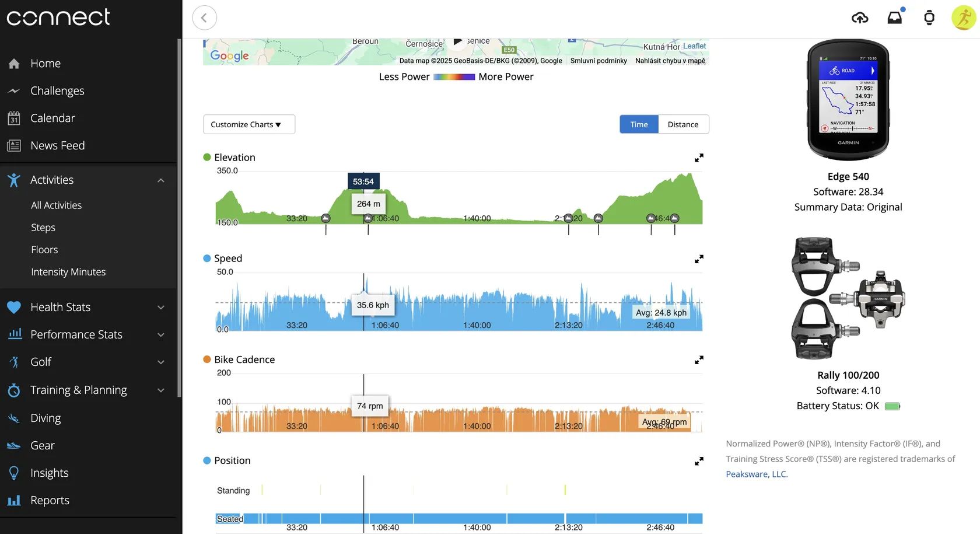Expand the Speed chart to fullscreen

click(699, 259)
